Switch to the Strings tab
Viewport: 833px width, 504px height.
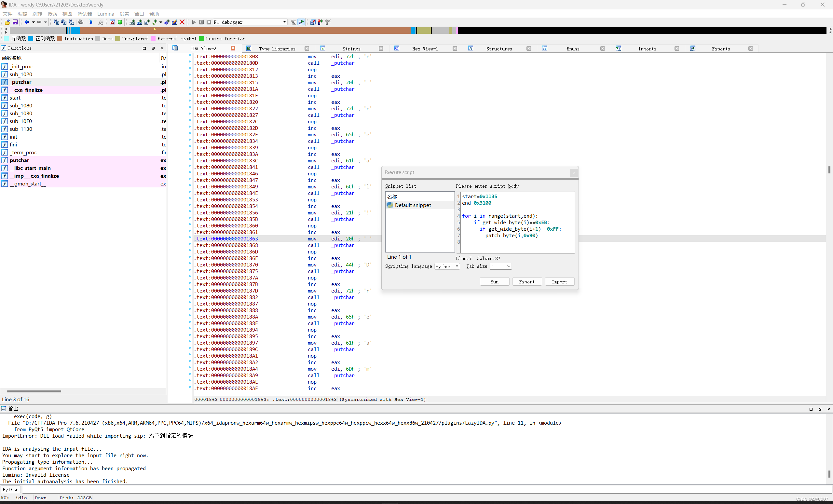click(x=351, y=48)
